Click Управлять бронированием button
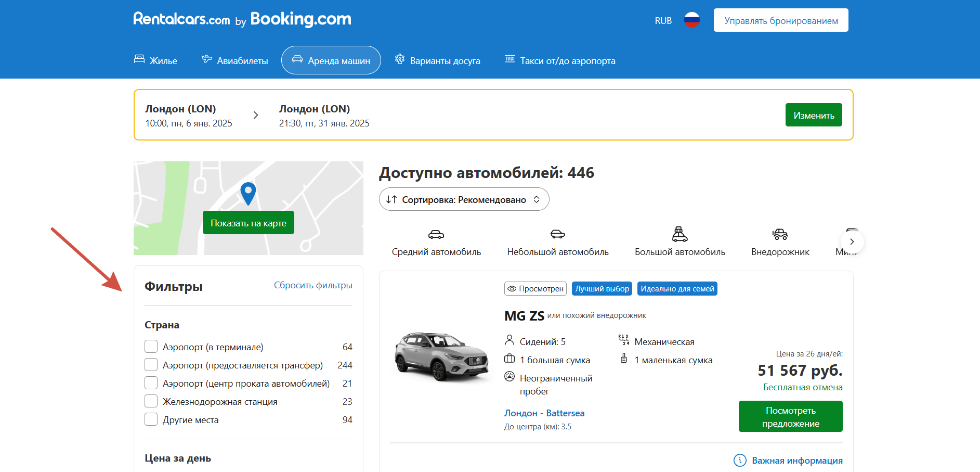Viewport: 980px width, 472px height. (781, 20)
